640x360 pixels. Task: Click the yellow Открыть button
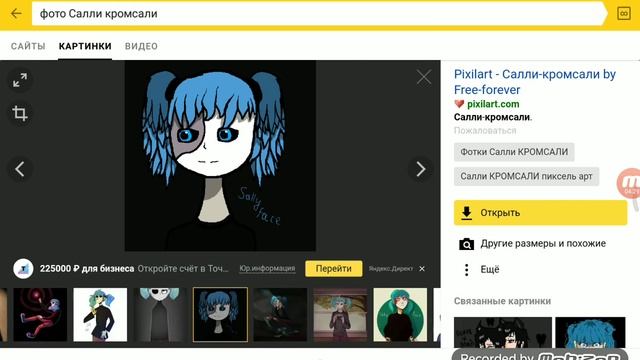540,213
